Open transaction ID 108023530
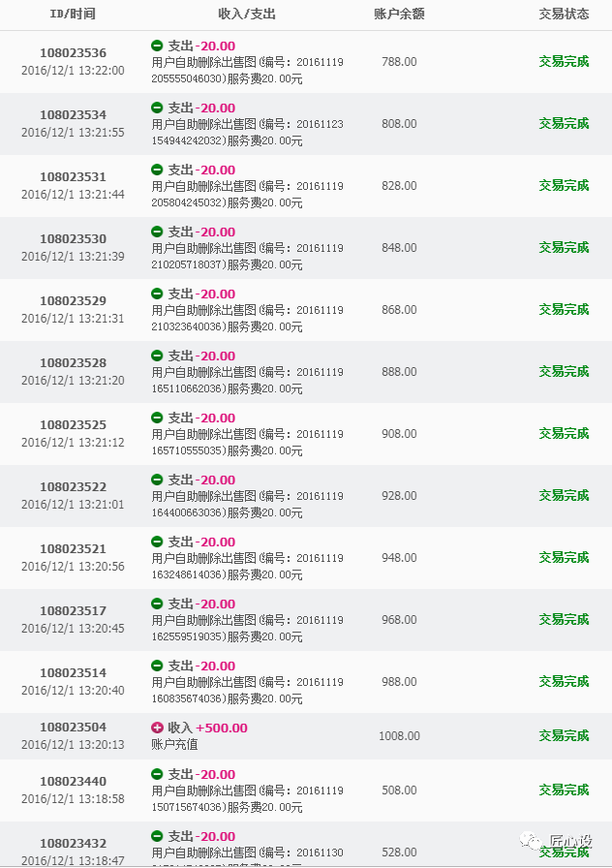612x868 pixels. [73, 239]
